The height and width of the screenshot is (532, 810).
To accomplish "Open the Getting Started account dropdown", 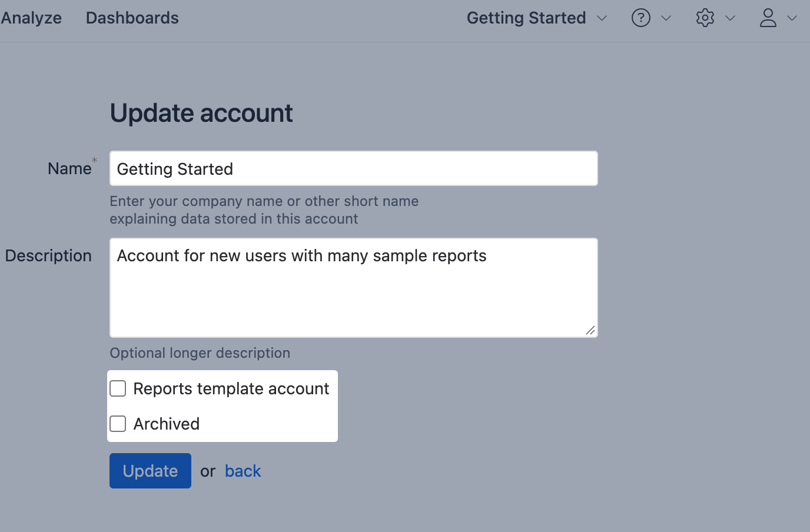I will 537,18.
